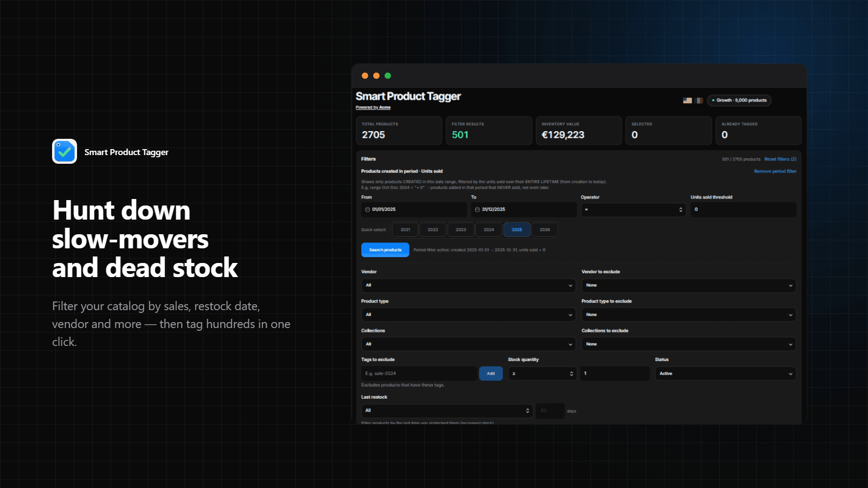This screenshot has height=488, width=868.
Task: Open the Collections to exclude dropdown
Action: [689, 344]
